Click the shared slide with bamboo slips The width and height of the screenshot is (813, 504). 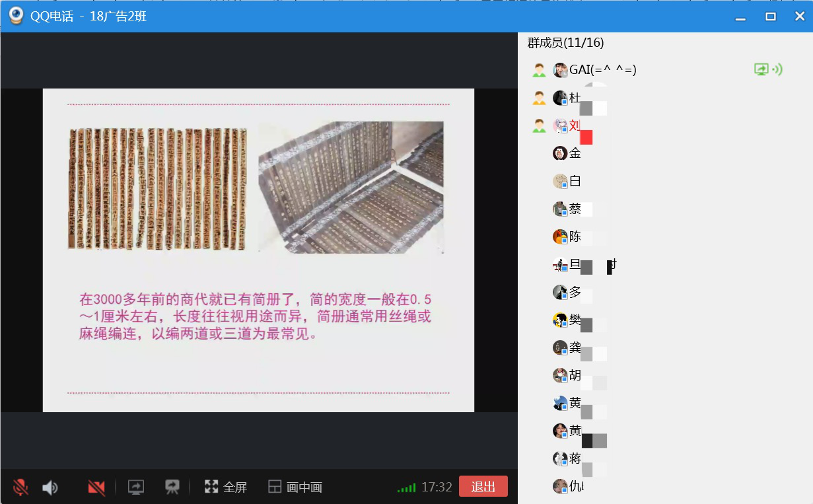point(258,250)
